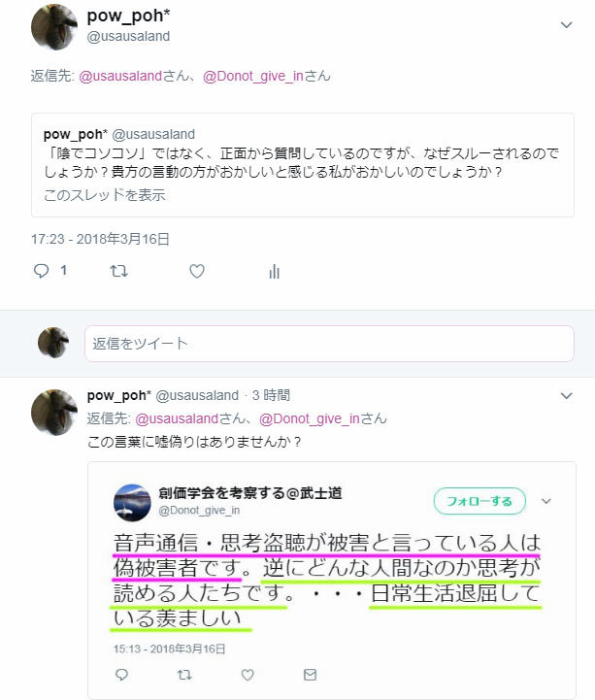Click the reply icon on the main tweet

(x=41, y=271)
